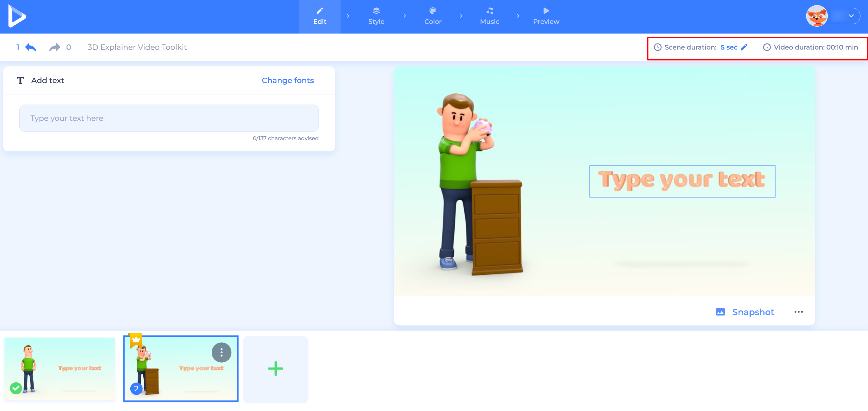
Task: Open scene 2 three-dot options menu
Action: [x=221, y=352]
